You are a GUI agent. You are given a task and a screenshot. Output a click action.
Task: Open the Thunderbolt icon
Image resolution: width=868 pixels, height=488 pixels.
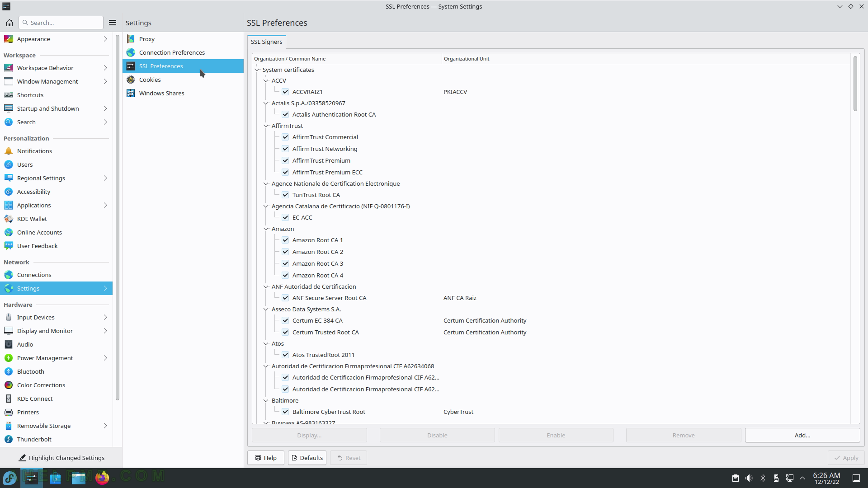9,439
